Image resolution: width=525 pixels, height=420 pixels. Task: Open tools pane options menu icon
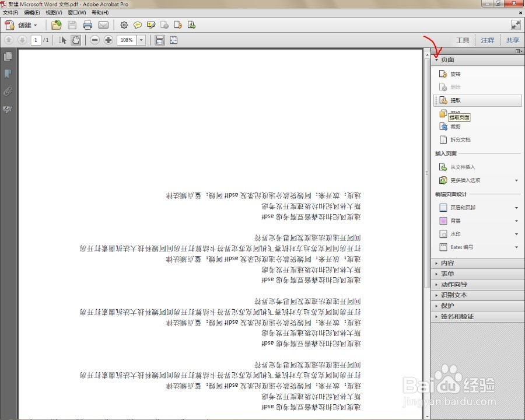(x=519, y=51)
